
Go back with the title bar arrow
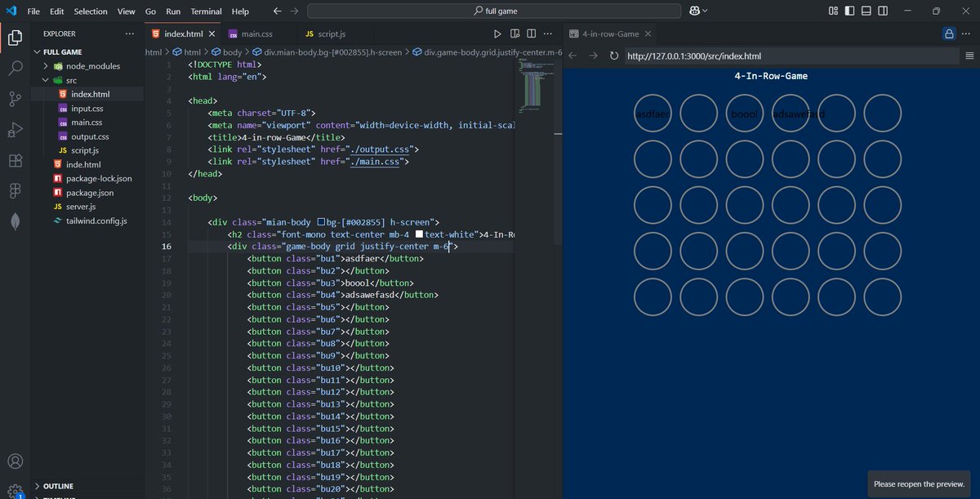point(277,11)
